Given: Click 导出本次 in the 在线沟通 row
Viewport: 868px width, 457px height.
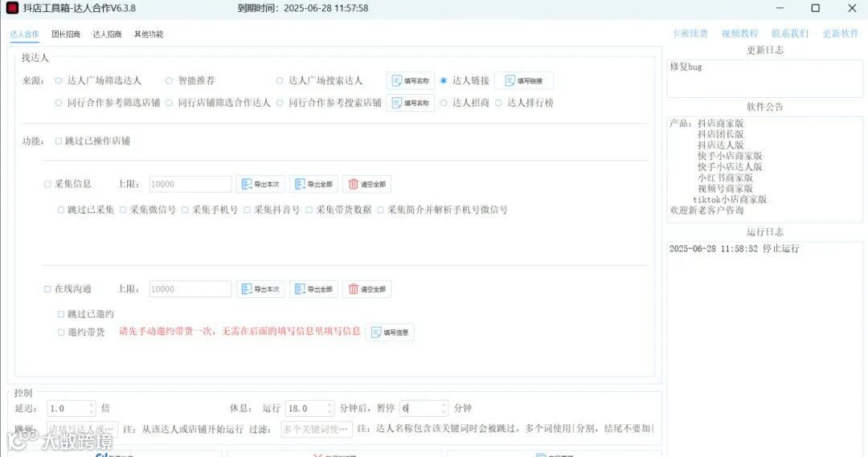Looking at the screenshot, I should [x=260, y=289].
